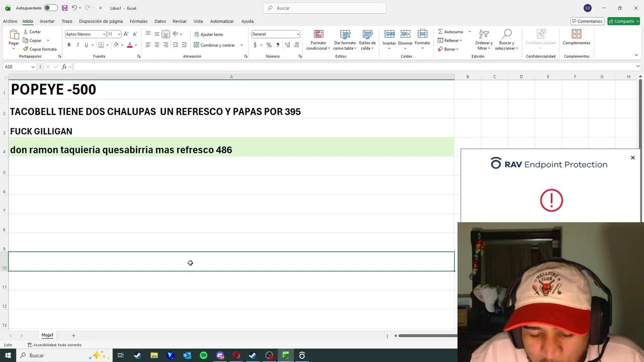Click Formato cells icon
The height and width of the screenshot is (362, 644).
(x=422, y=34)
